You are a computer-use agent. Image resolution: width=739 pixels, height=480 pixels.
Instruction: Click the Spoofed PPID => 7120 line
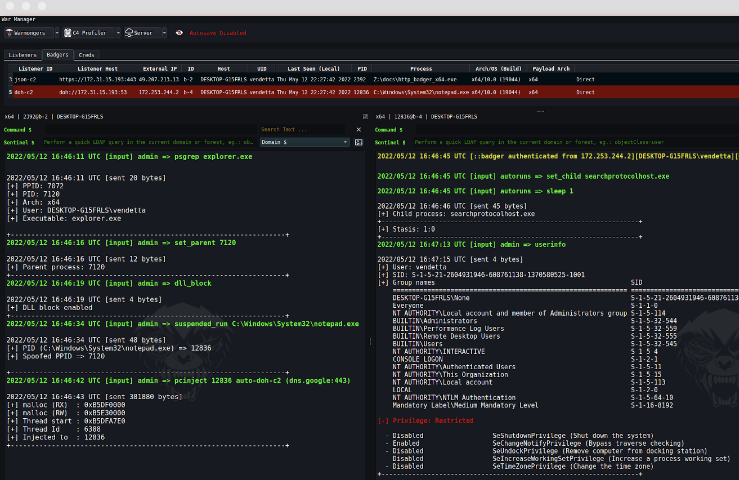[x=56, y=356]
